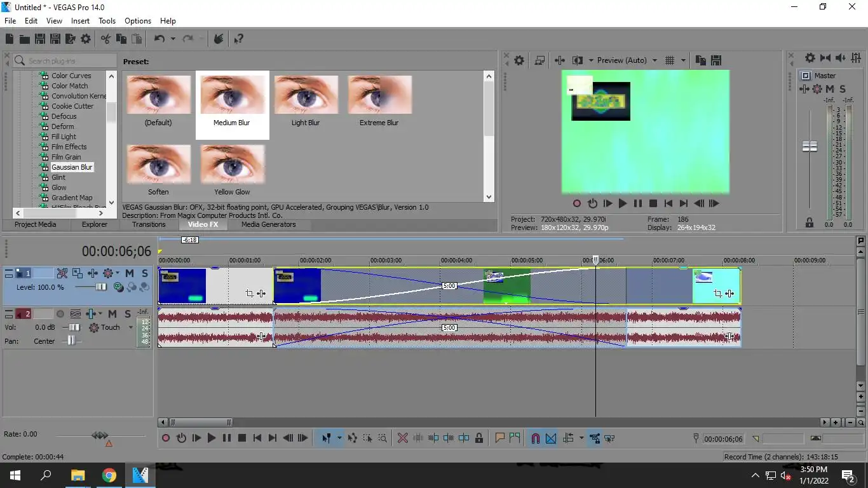Select the Normal Edit tool

[x=327, y=438]
